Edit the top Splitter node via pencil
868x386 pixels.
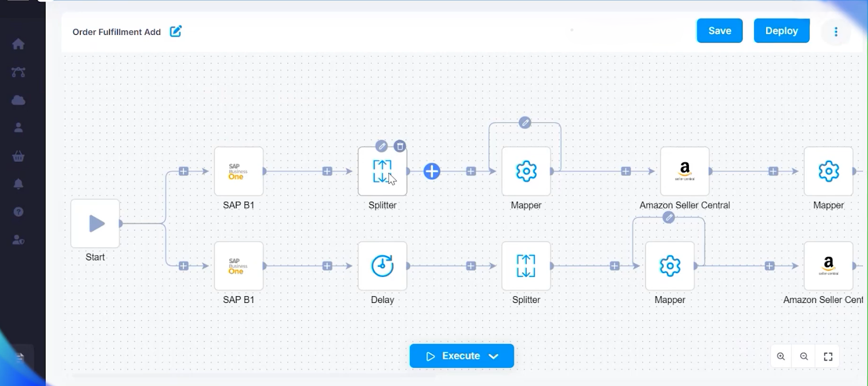tap(382, 146)
